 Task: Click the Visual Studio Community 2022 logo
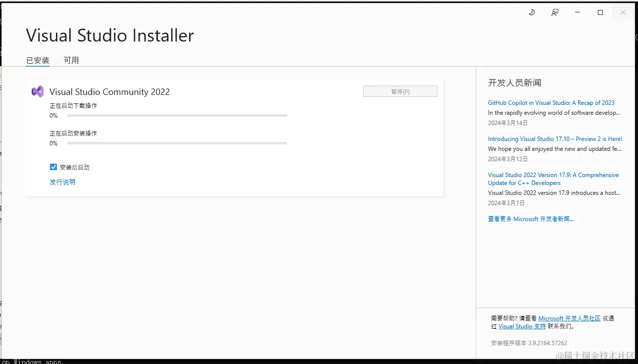pyautogui.click(x=38, y=91)
